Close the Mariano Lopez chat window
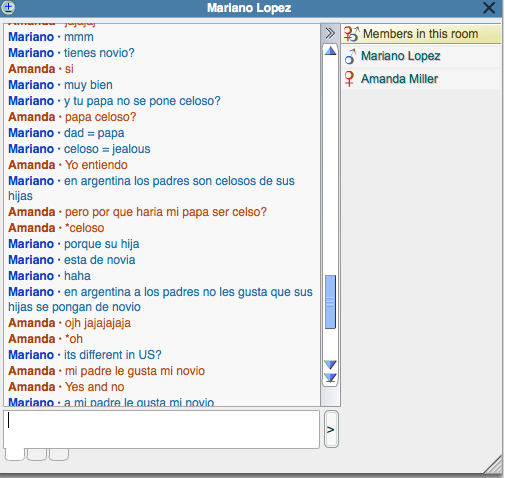The width and height of the screenshot is (505, 478). point(489,8)
